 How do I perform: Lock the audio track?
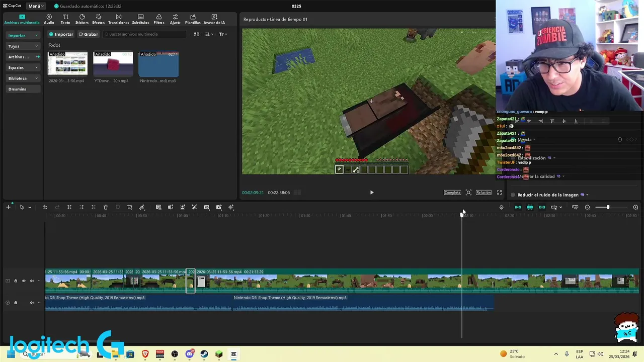click(x=16, y=303)
